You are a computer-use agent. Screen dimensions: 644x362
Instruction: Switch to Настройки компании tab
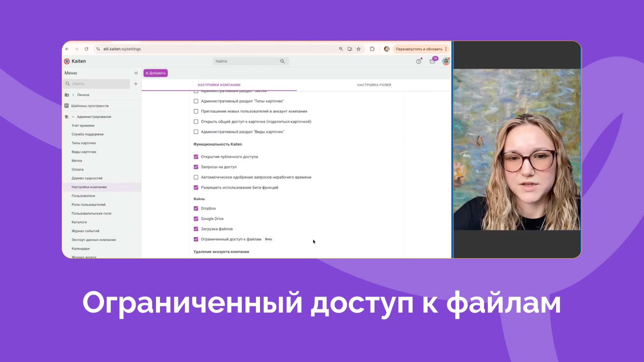coord(219,85)
